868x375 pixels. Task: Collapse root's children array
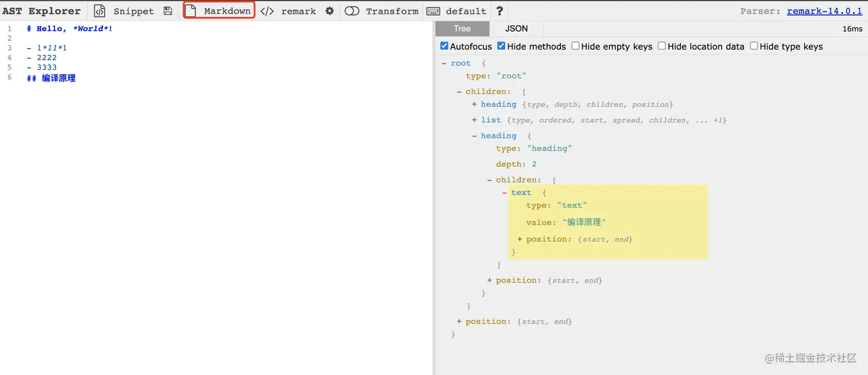tap(459, 92)
